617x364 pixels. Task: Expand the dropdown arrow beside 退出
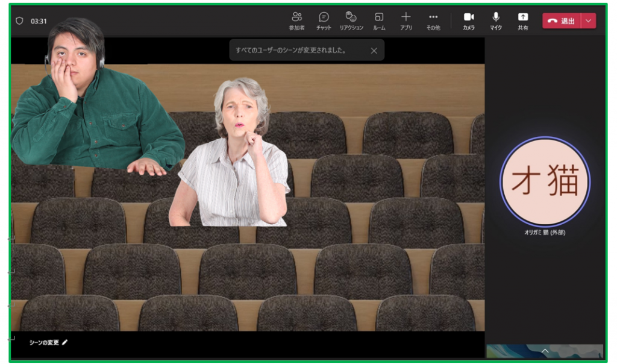(x=589, y=21)
